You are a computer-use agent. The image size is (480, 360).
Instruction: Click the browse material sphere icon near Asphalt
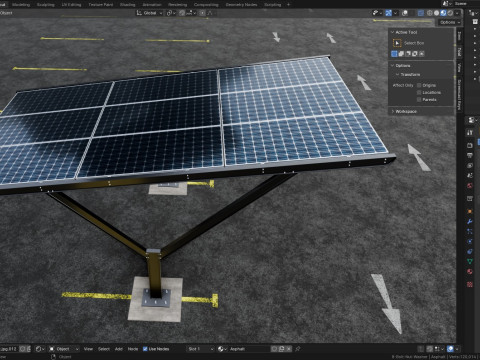point(221,349)
